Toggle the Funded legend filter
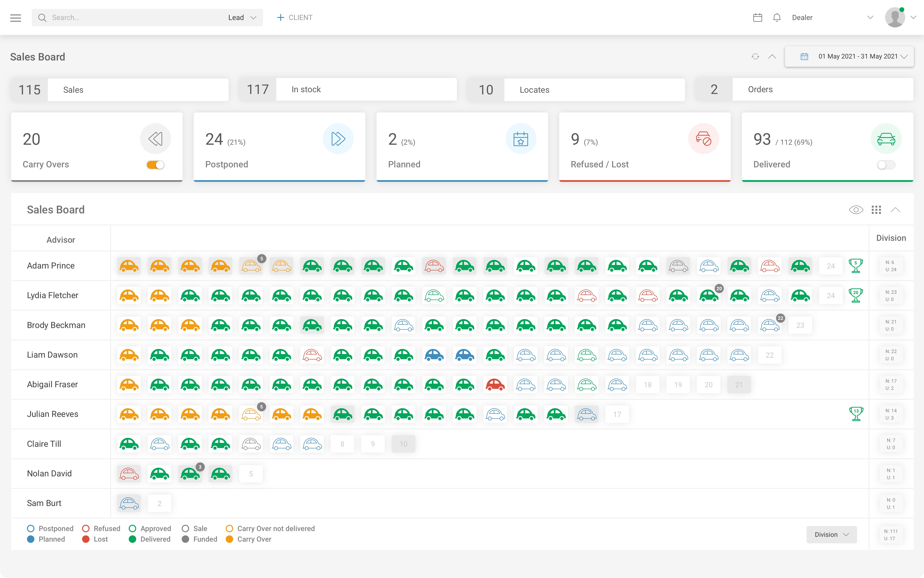The height and width of the screenshot is (578, 924). point(199,539)
